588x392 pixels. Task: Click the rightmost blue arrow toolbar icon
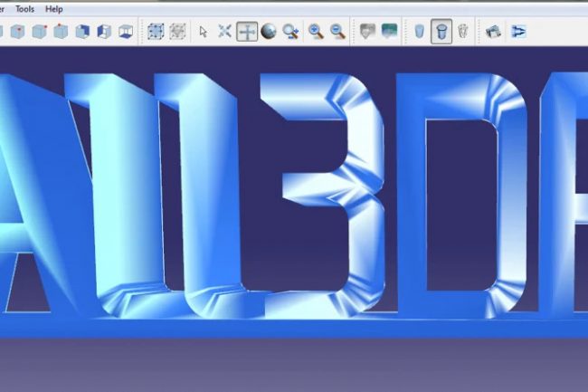click(x=518, y=32)
